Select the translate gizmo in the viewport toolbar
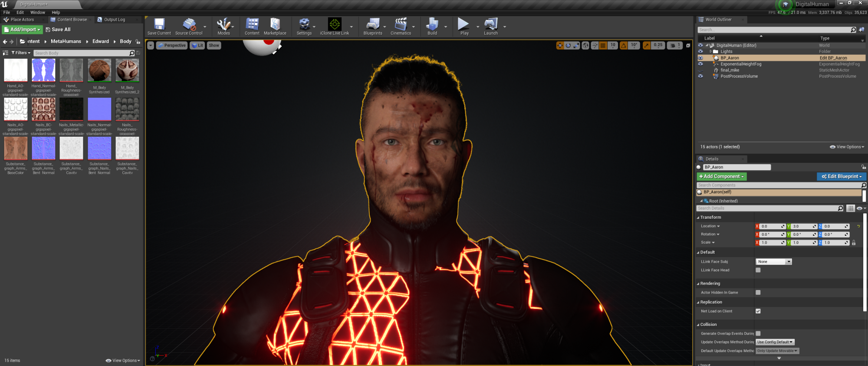The width and height of the screenshot is (868, 366). coord(560,45)
